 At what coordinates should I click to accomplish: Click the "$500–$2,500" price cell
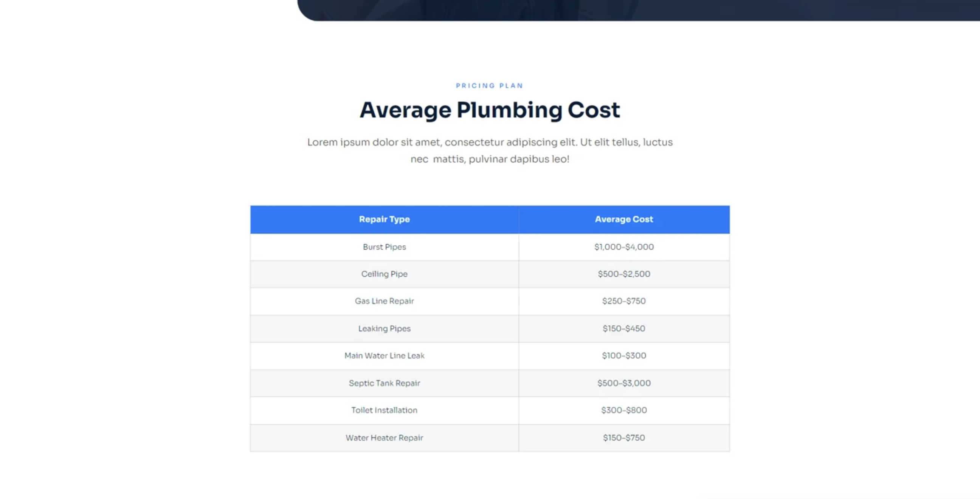[x=624, y=274]
